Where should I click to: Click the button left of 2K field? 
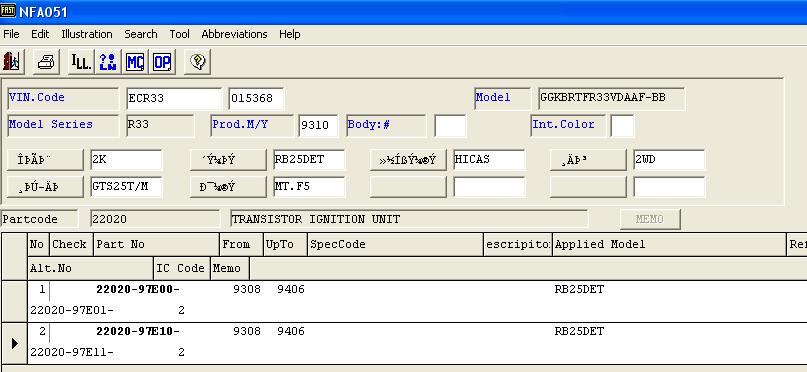(x=45, y=160)
